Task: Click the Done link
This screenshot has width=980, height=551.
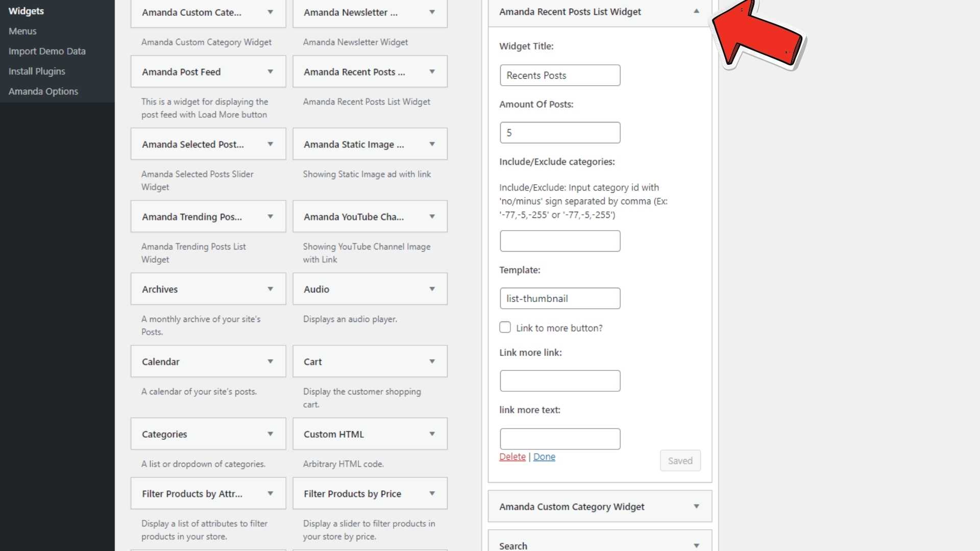Action: tap(544, 457)
